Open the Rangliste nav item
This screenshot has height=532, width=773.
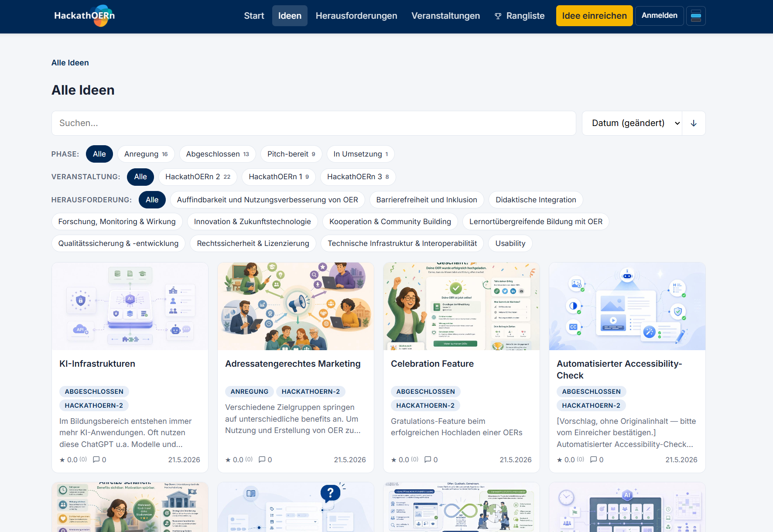pos(520,16)
